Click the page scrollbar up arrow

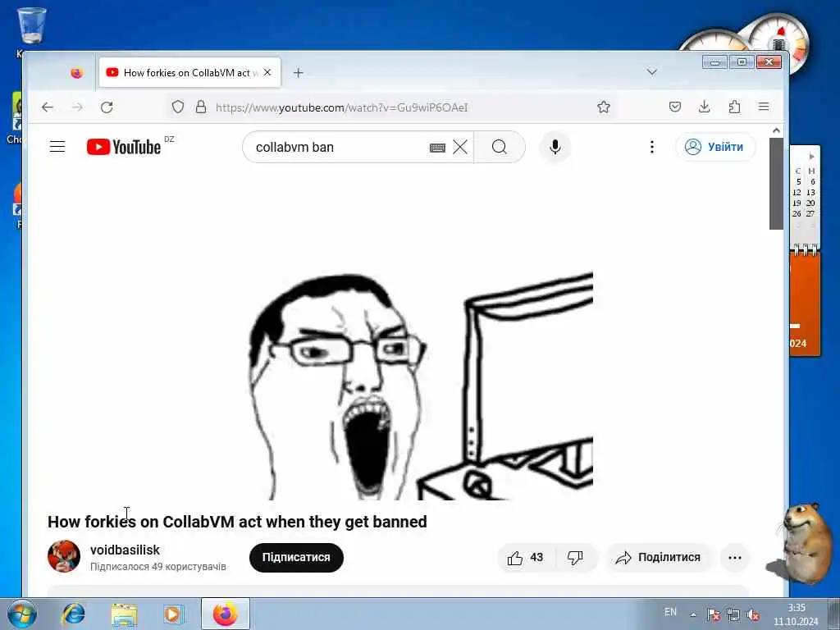tap(776, 130)
